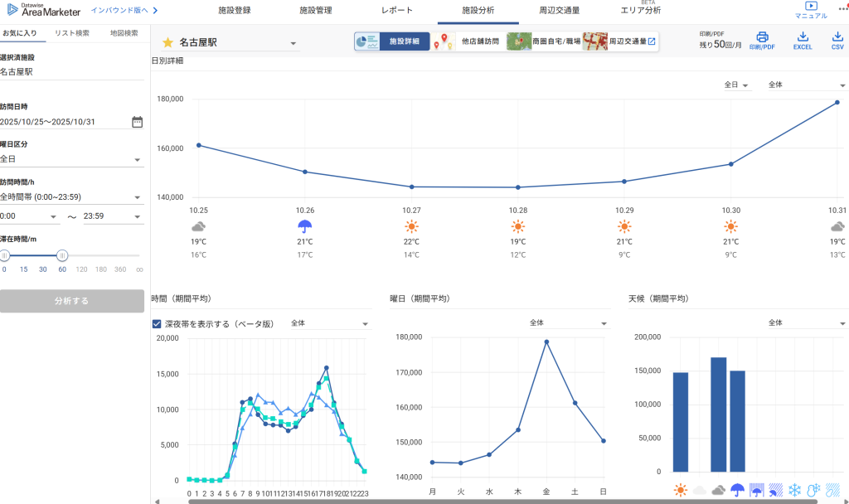Download data via the CSV icon
This screenshot has height=504, width=849.
tap(837, 37)
